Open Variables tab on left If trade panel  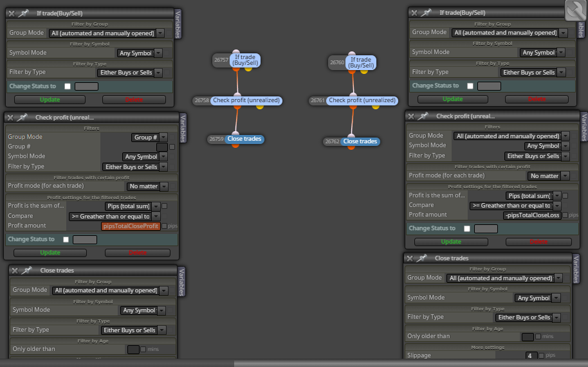(x=178, y=24)
